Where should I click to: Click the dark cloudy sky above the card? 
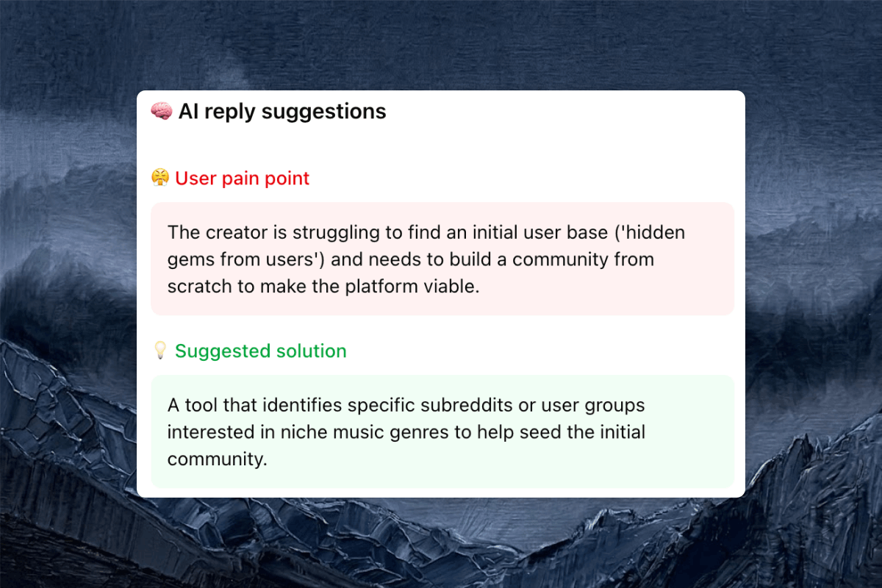click(x=441, y=44)
